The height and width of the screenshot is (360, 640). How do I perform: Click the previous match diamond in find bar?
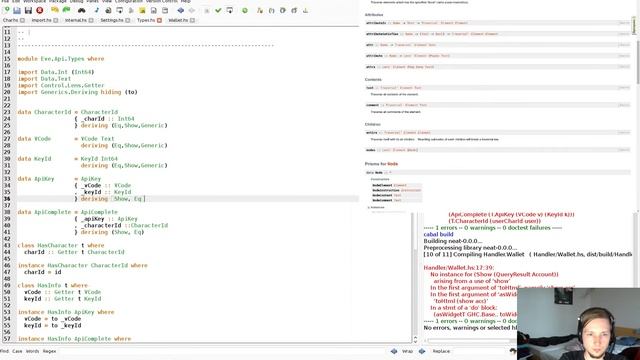[394, 351]
